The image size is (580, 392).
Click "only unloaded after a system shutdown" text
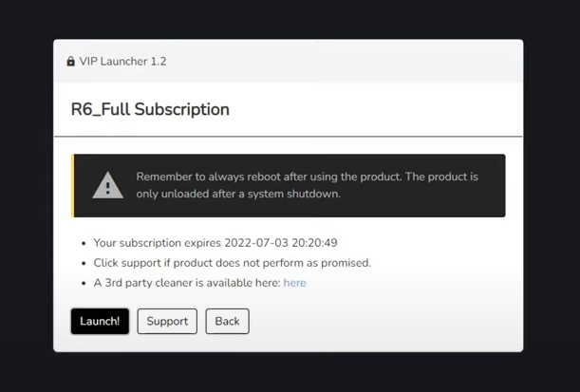coord(237,194)
